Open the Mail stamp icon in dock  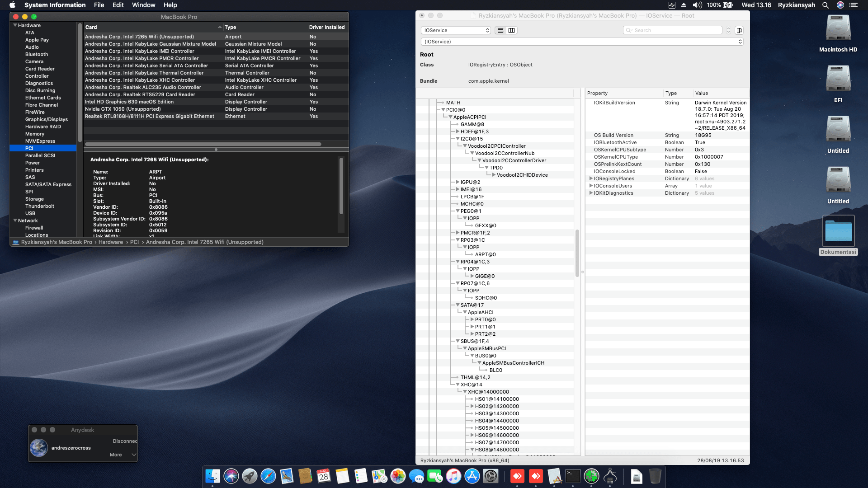287,476
